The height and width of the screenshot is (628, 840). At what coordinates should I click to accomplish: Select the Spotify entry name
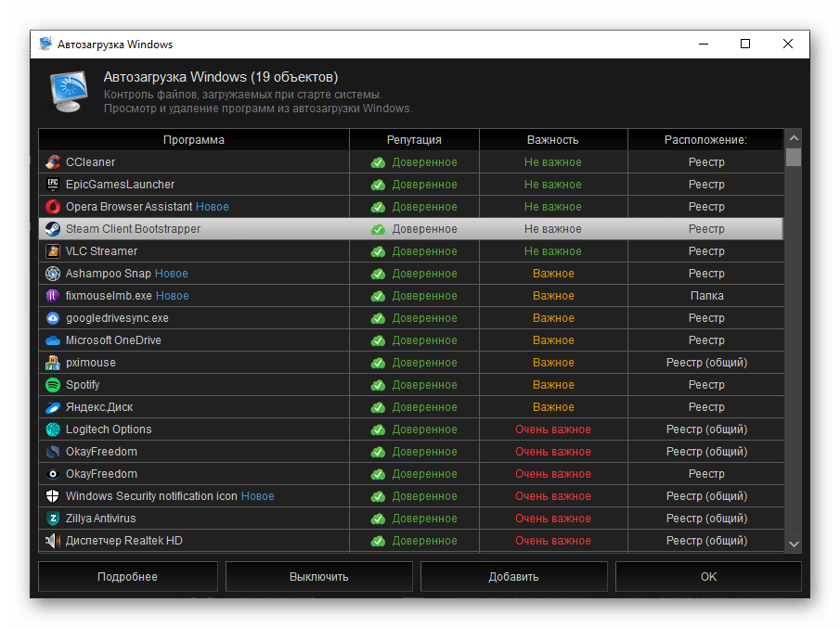click(x=83, y=385)
